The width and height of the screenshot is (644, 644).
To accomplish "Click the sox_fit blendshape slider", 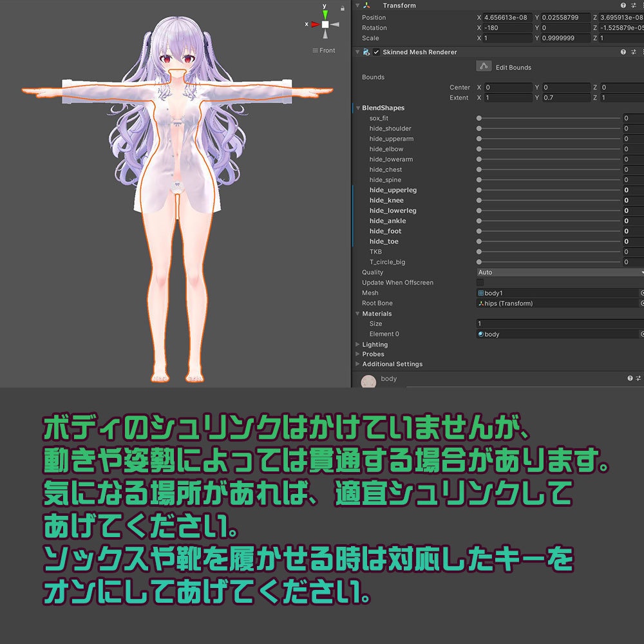I will pos(548,118).
